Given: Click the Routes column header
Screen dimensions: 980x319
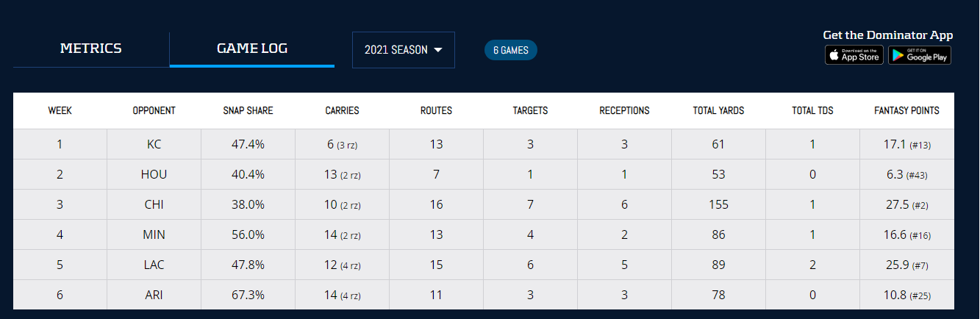Looking at the screenshot, I should (x=436, y=111).
